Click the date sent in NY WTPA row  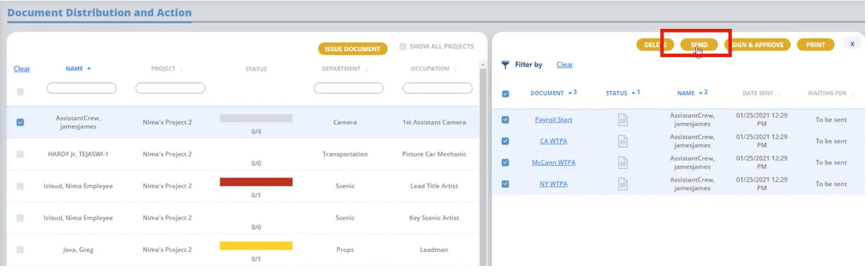point(762,184)
